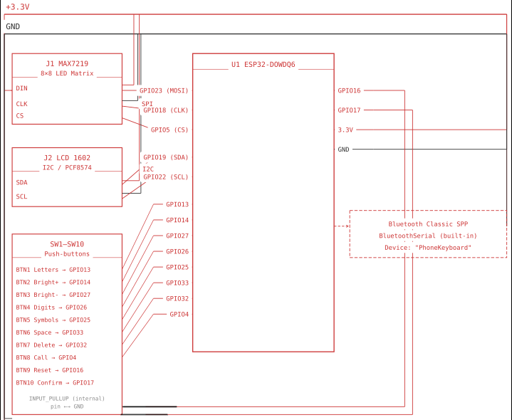Viewport: 512px width, 420px height.
Task: Select the I2C / PCF8574 subtitle
Action: point(67,167)
